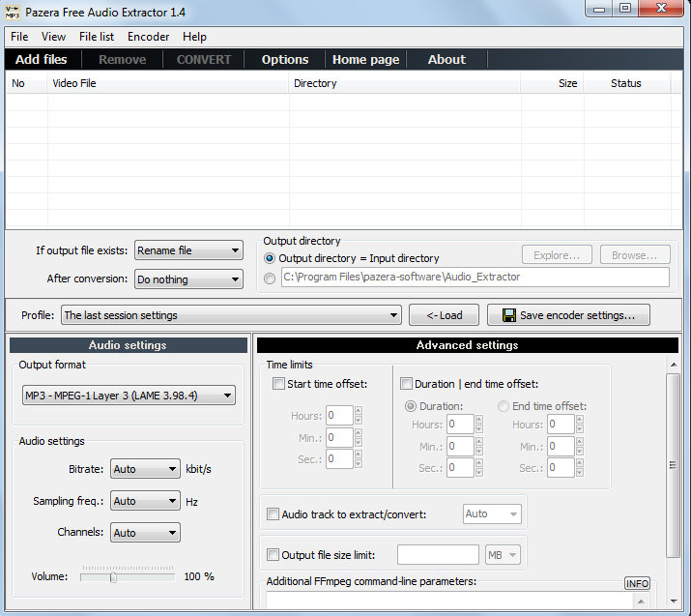
Task: Click End time offset Min. spinner
Action: pos(580,446)
